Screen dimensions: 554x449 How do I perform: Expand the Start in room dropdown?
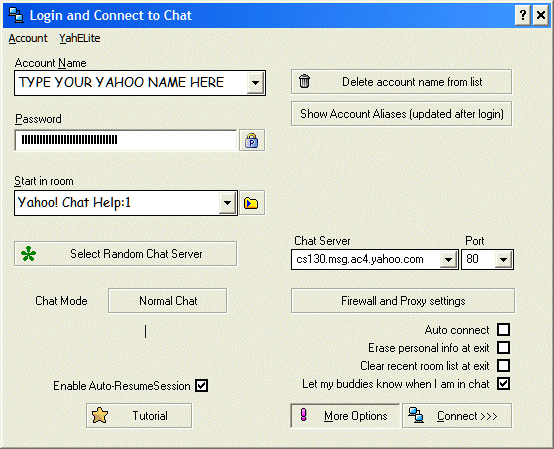point(227,203)
